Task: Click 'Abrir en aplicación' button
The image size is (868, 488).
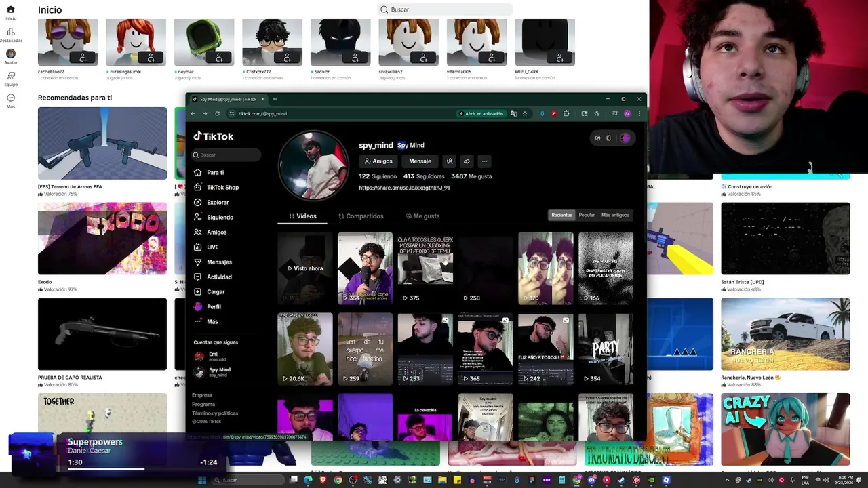Action: coord(481,113)
